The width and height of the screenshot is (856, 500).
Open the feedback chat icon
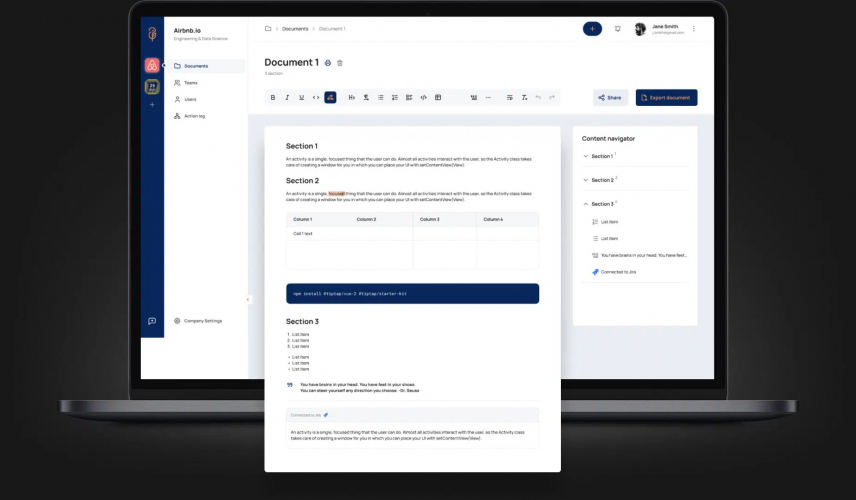coord(152,321)
